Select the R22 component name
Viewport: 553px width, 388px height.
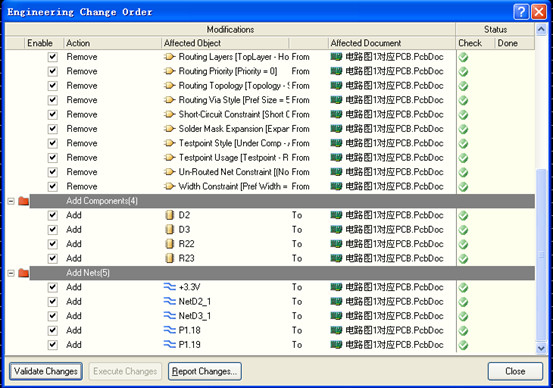click(x=186, y=244)
